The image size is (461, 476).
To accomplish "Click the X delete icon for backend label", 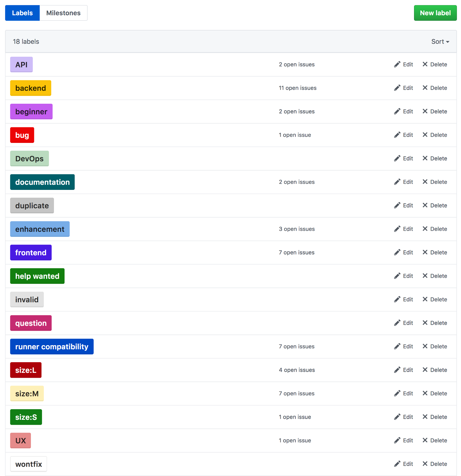I will click(x=425, y=88).
